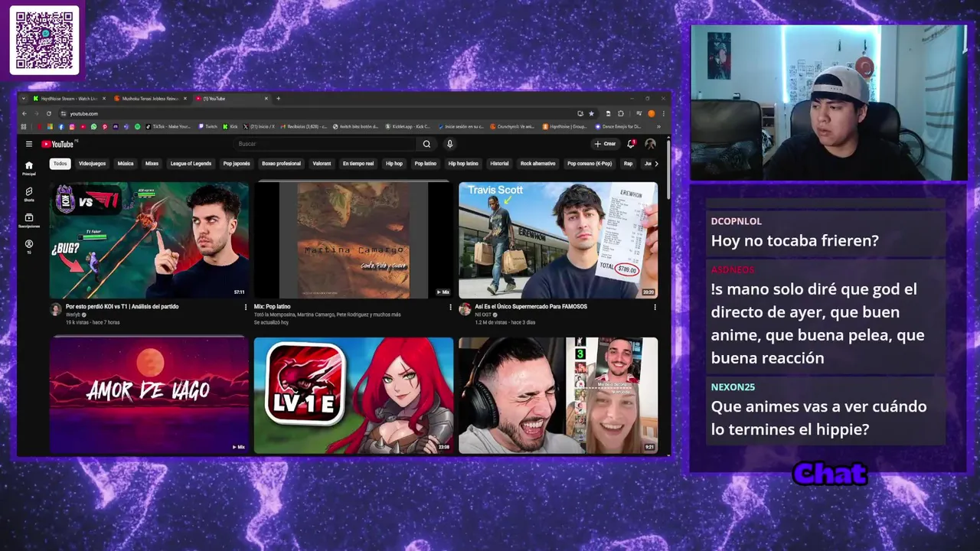Open the Instagram bookmark icon
This screenshot has width=980, height=551.
72,126
